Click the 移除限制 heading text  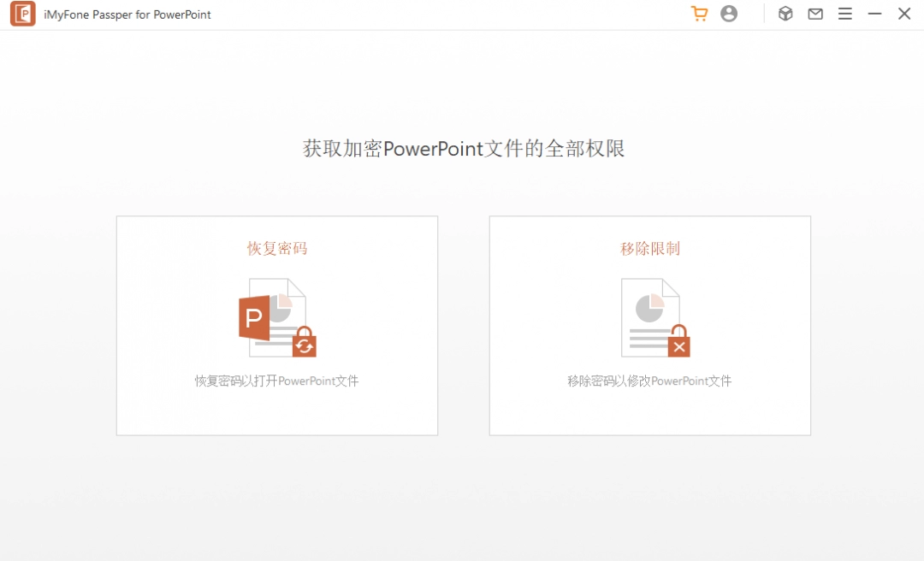coord(649,249)
